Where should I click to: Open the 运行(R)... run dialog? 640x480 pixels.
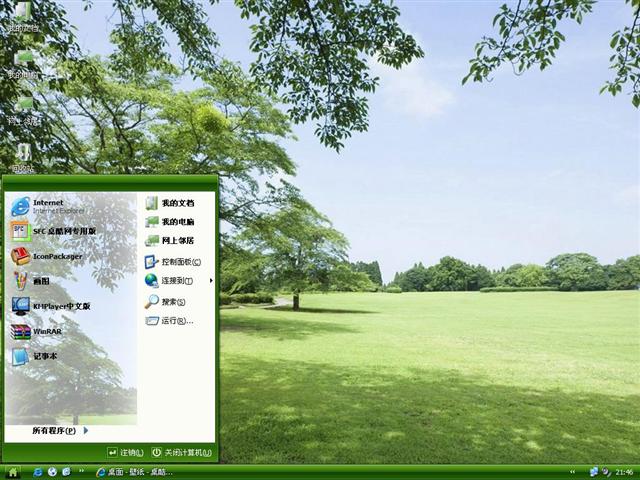click(x=169, y=321)
